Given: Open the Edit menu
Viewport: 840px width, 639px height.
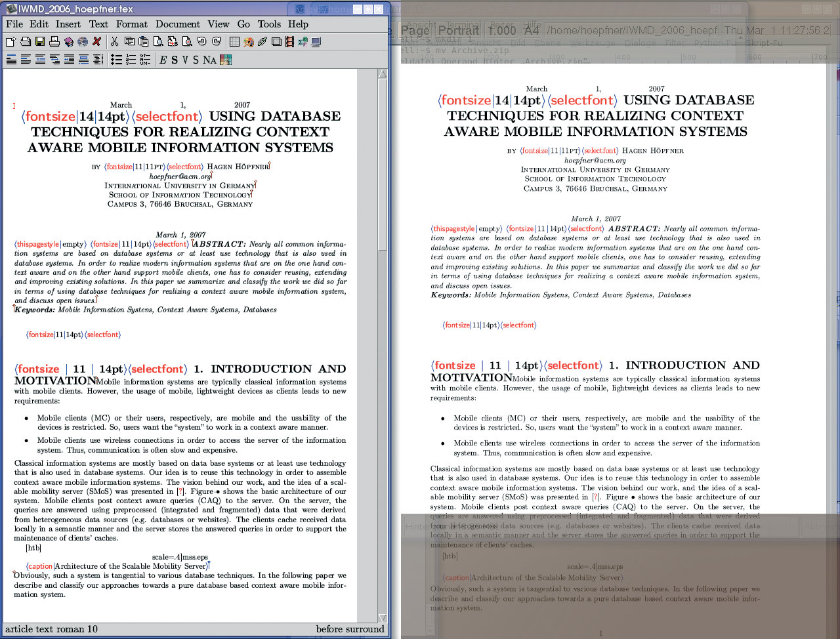Looking at the screenshot, I should click(39, 24).
